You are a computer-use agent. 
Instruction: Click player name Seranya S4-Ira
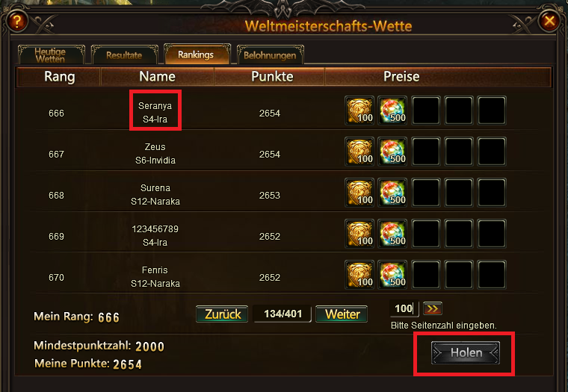pos(155,113)
